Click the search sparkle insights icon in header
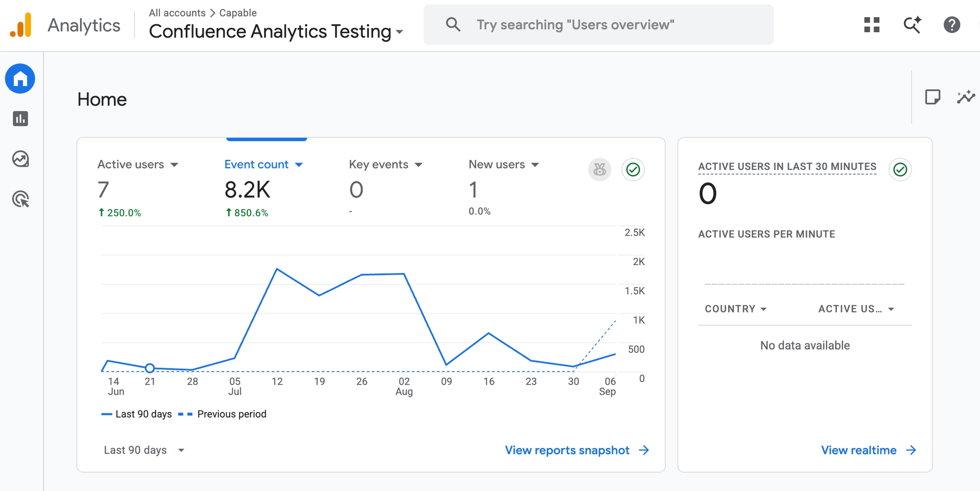The width and height of the screenshot is (980, 491). (912, 25)
